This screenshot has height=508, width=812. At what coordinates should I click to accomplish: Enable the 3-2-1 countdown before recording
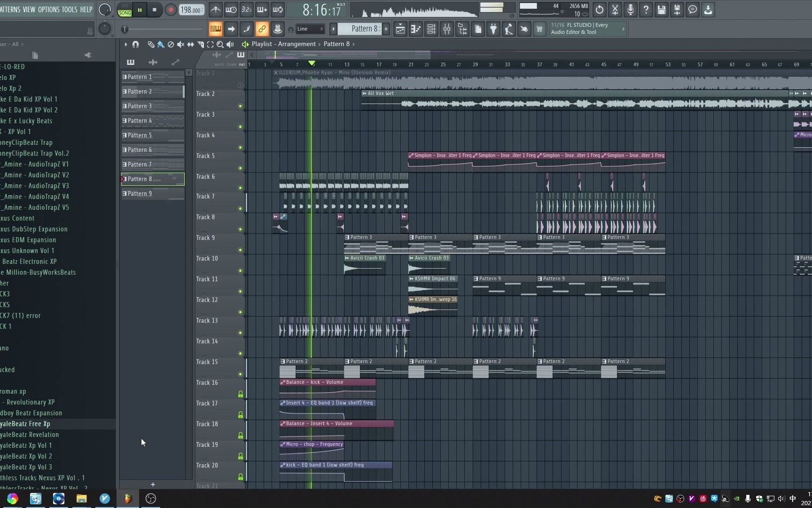tap(247, 9)
